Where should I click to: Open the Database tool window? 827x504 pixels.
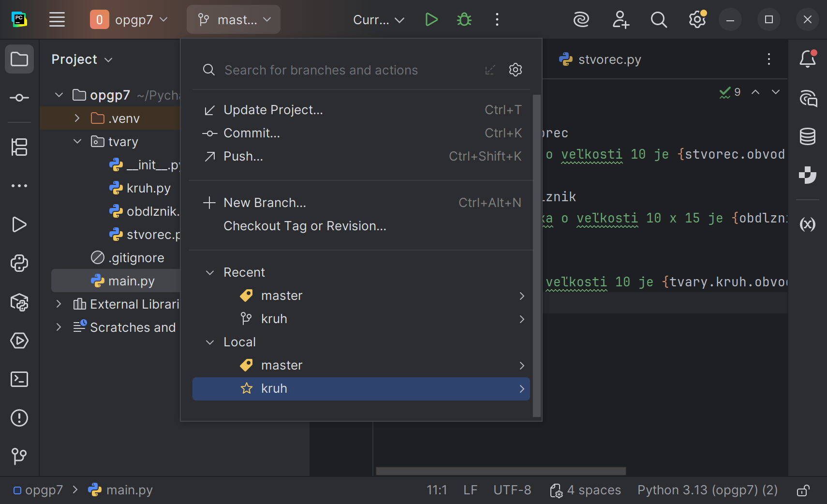tap(808, 137)
